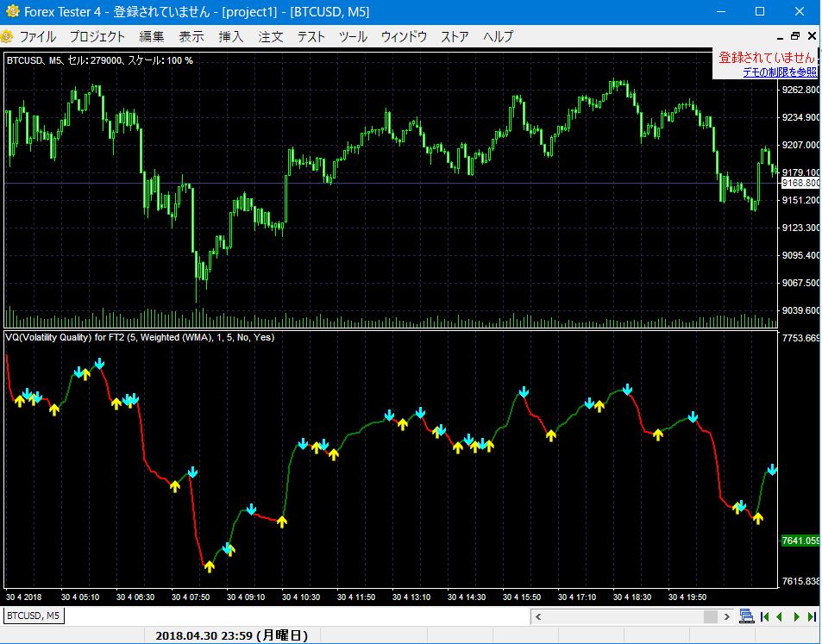Open the ヘルプ menu
Viewport: 822px width, 644px height.
click(x=497, y=36)
